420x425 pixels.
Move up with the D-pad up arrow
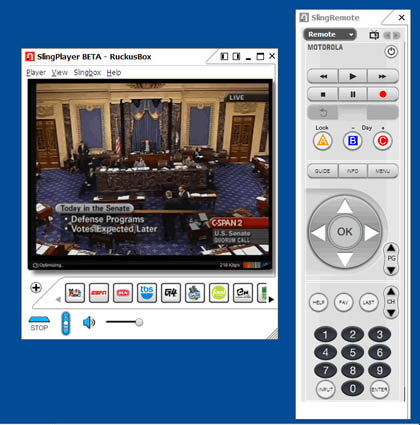point(345,207)
